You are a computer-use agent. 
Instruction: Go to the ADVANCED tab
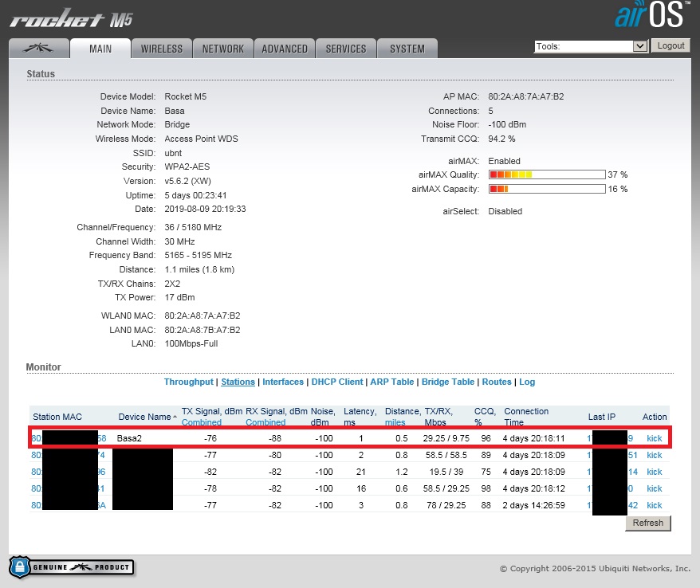coord(285,48)
